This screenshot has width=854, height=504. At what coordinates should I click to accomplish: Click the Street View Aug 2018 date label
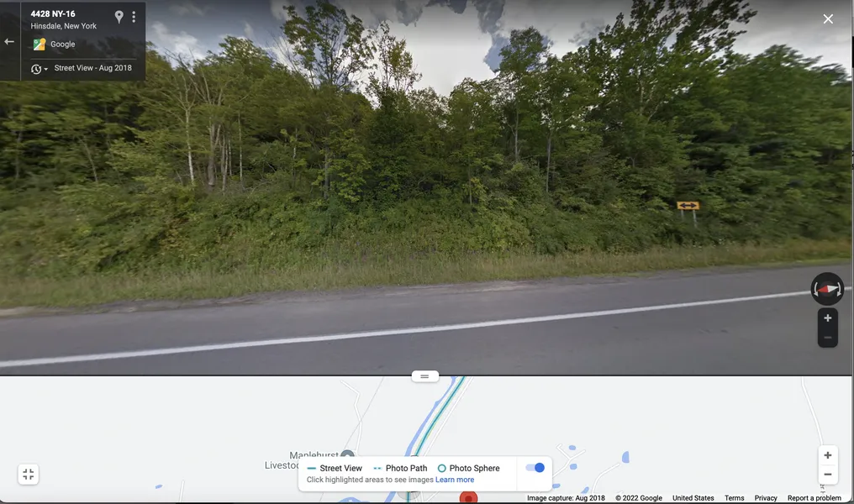(x=93, y=68)
